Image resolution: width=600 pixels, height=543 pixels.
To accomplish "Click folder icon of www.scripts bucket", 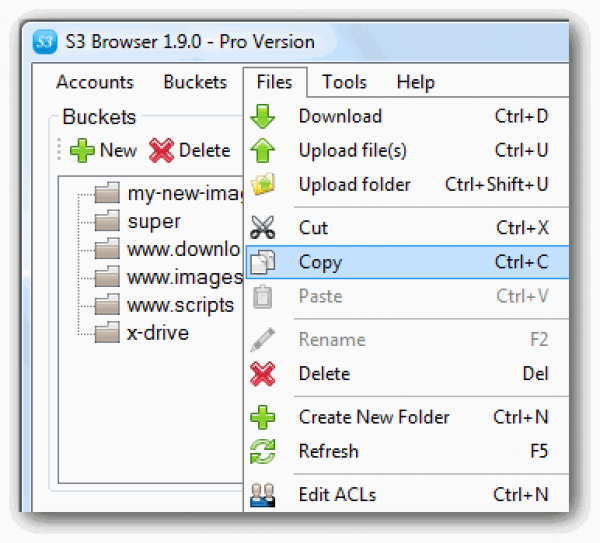I will tap(107, 304).
